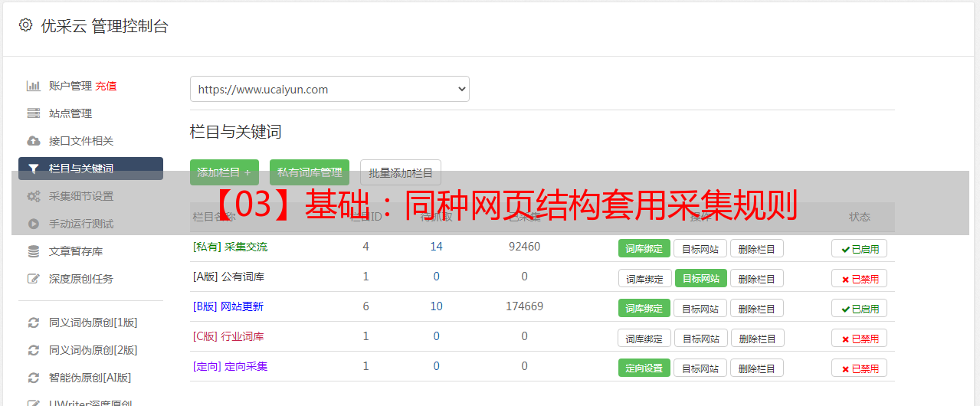Viewport: 980px width, 406px height.
Task: Click the gear icon beside 优采云 管理控制台
Action: pos(25,25)
